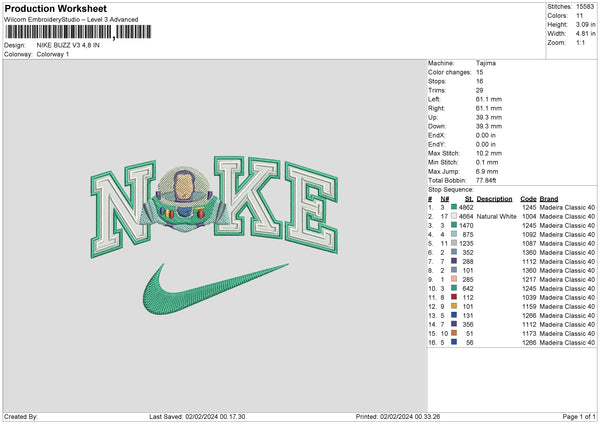600x424 pixels.
Task: Click the Colors value "11"
Action: 579,16
